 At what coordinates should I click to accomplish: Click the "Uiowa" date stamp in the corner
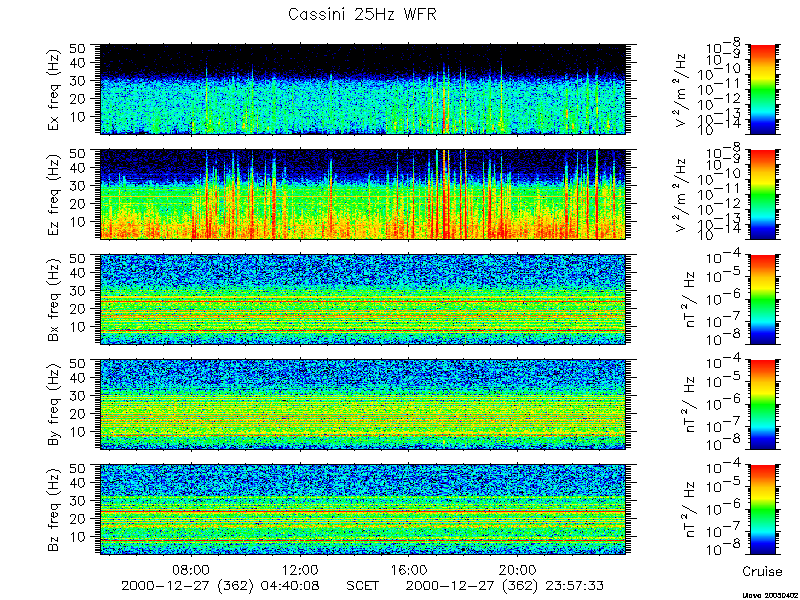click(x=769, y=594)
